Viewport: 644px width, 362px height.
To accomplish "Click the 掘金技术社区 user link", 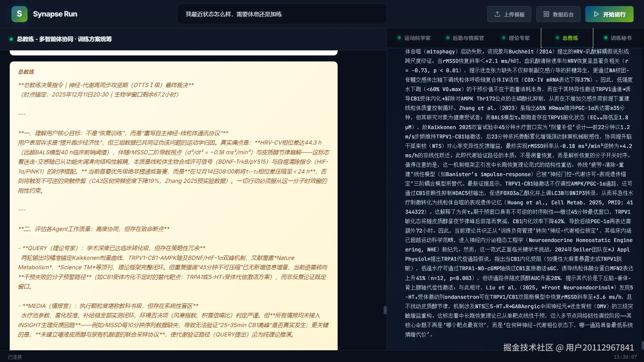I will coord(568,347).
